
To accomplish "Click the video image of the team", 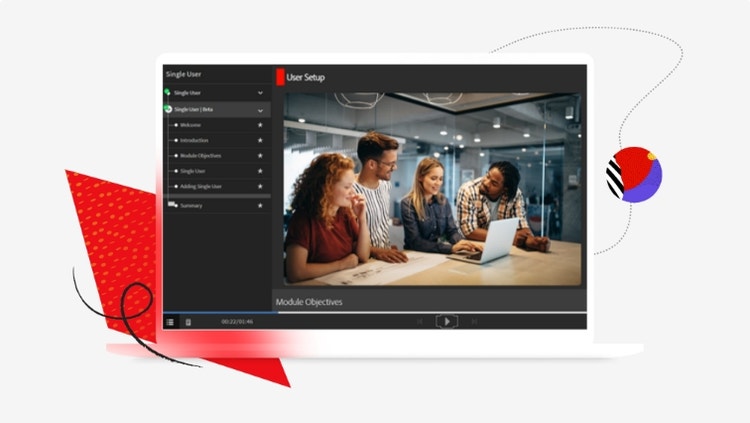I will tap(432, 190).
